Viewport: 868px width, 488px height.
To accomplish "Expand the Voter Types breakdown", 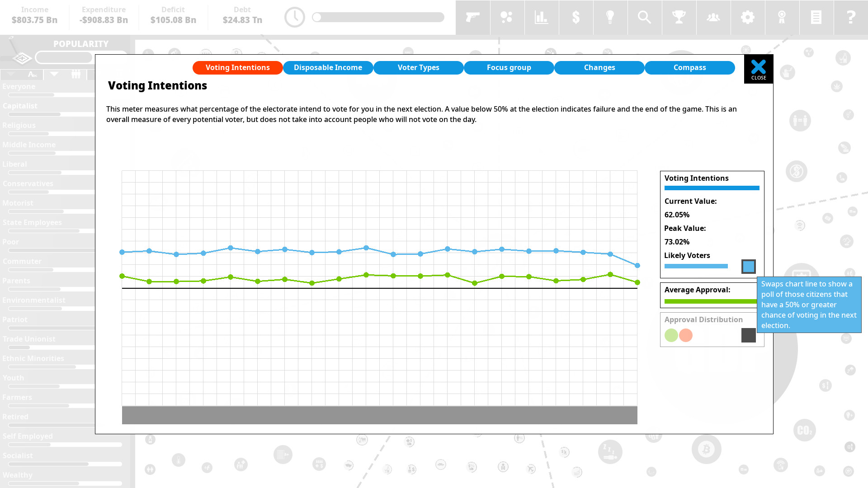I will click(x=419, y=67).
